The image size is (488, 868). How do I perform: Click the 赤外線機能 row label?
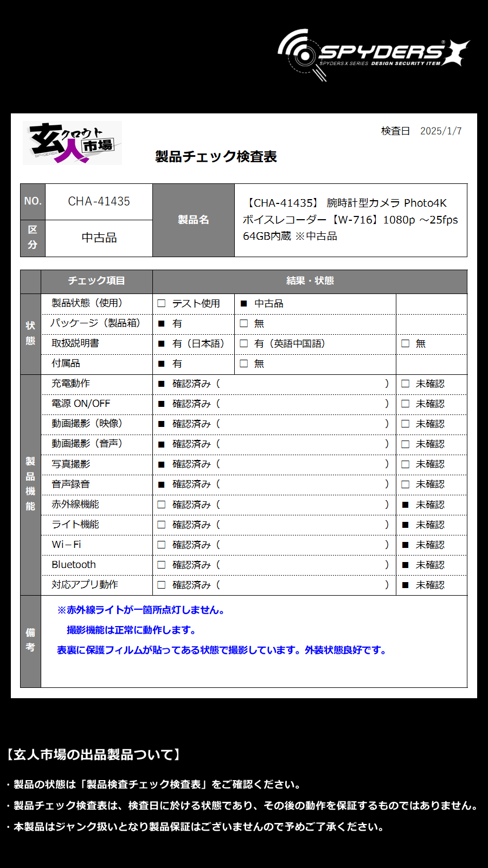click(75, 504)
